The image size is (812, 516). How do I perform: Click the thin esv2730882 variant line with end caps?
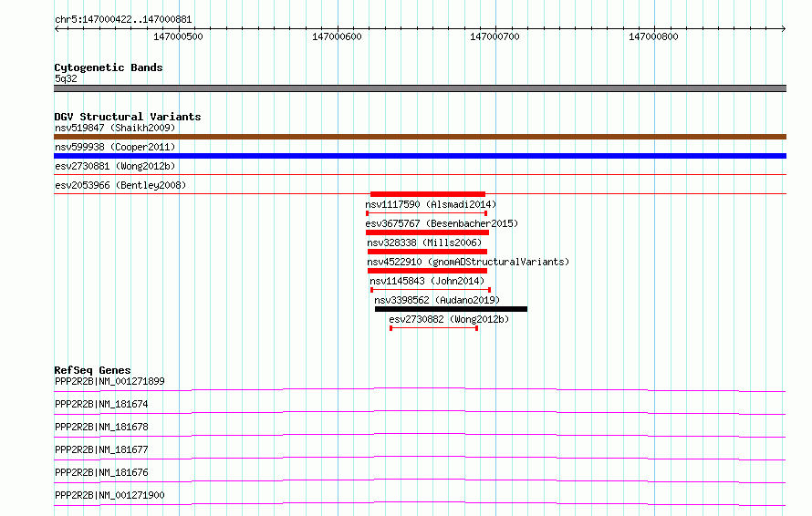tap(434, 328)
